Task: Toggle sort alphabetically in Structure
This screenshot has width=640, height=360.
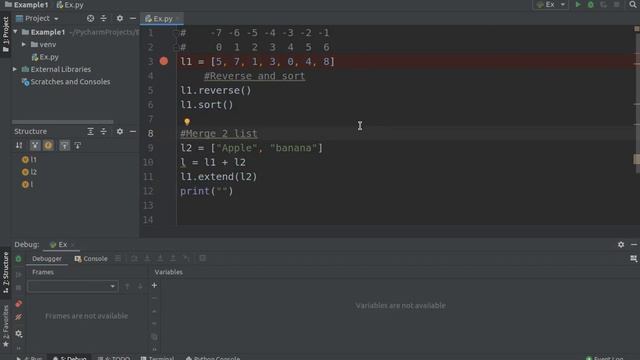Action: [x=19, y=145]
